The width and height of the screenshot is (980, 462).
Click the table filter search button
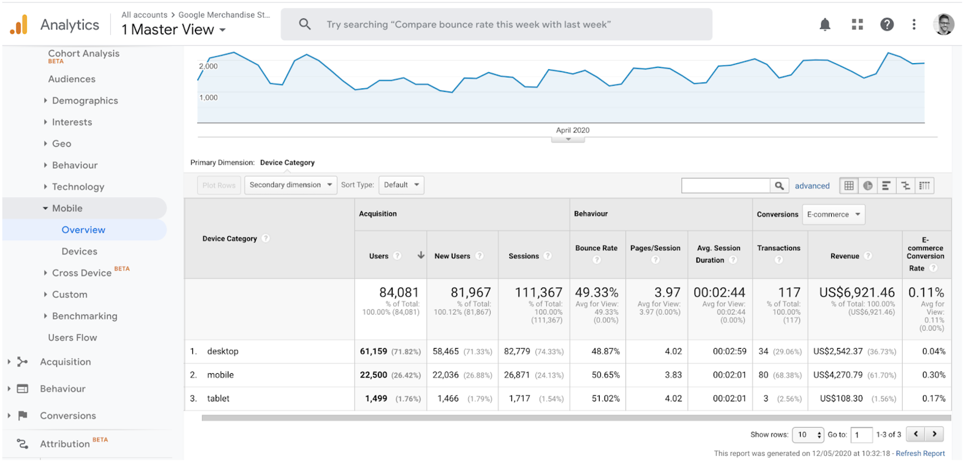779,185
